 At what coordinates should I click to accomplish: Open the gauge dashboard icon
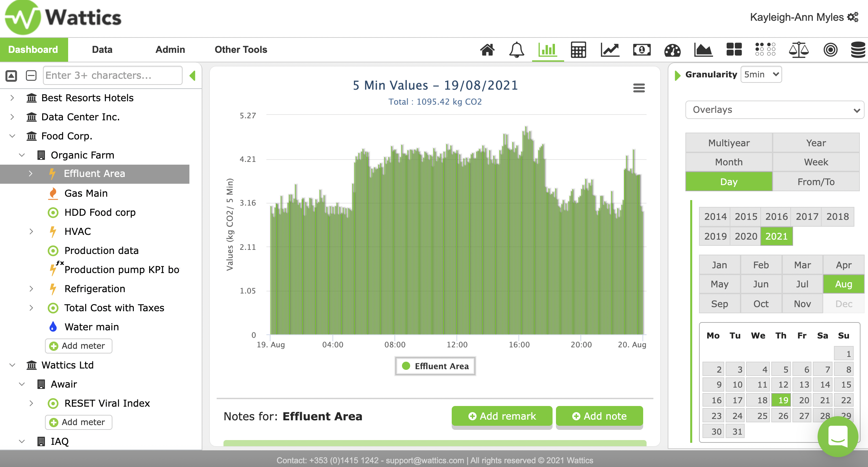(x=672, y=50)
